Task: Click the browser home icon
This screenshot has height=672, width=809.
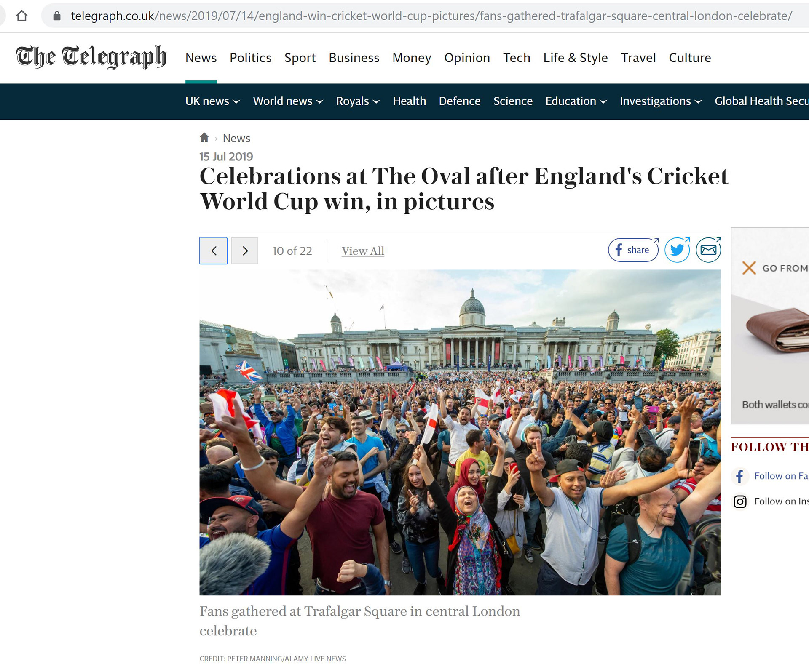Action: tap(22, 16)
